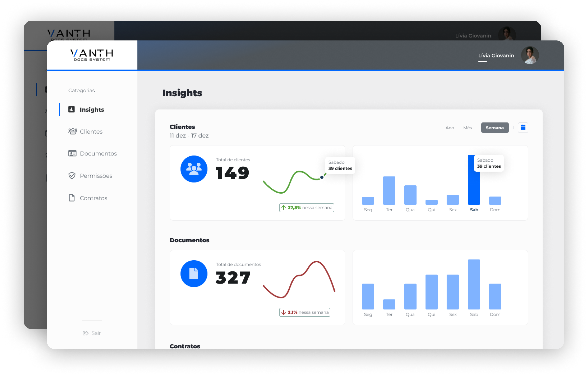
Task: Click the Contratos section title
Action: (x=185, y=346)
